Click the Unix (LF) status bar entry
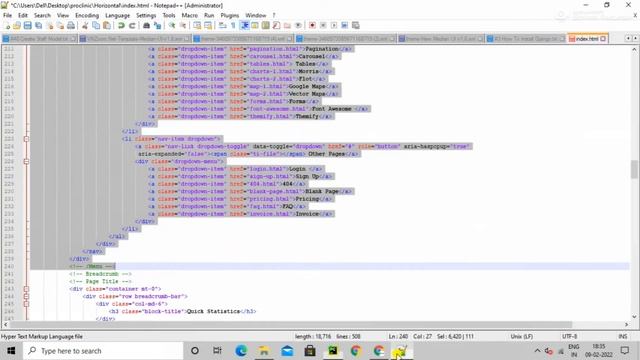This screenshot has height=360, width=640. 521,336
